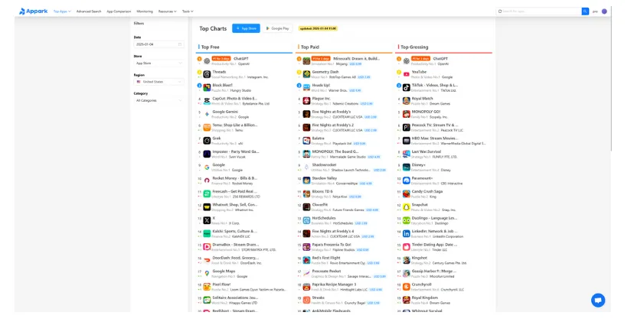Switch charts to App Store

[x=246, y=28]
